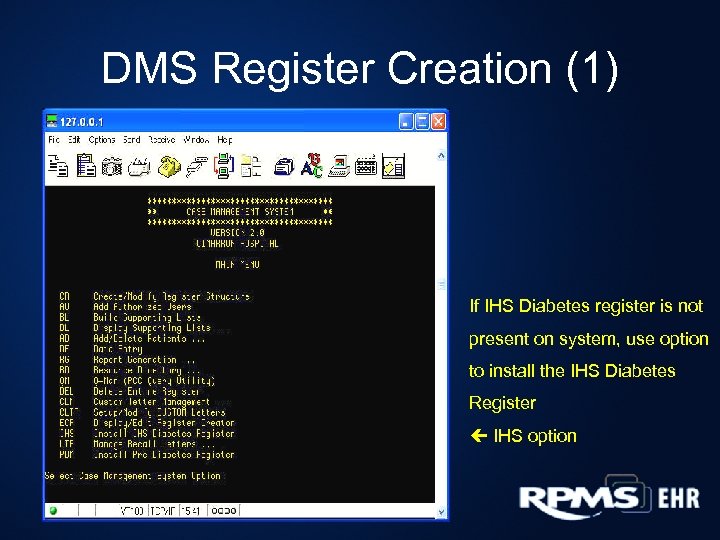Click the IHS Install IHS Diabetes Register line
The image size is (720, 540).
point(147,433)
